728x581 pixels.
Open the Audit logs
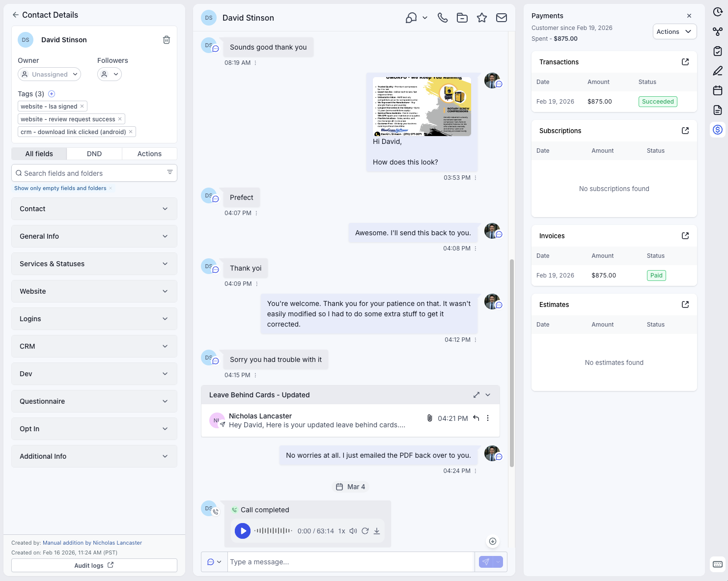point(94,565)
